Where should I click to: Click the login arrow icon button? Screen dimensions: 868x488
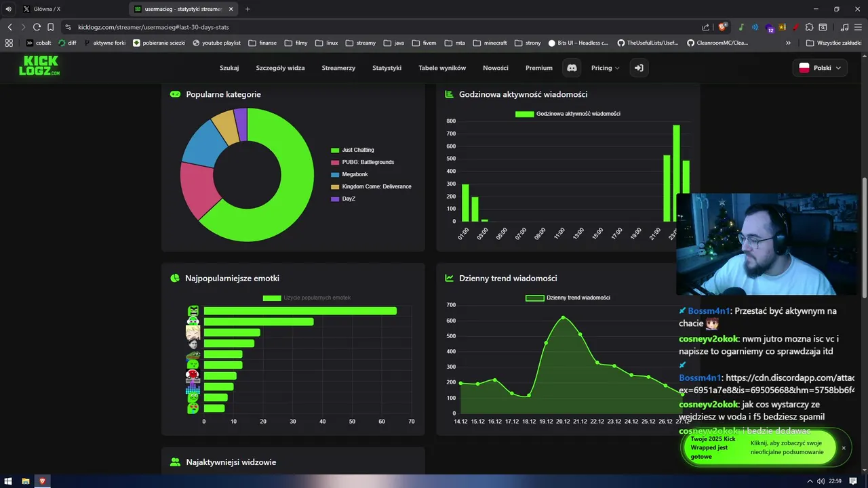point(638,68)
